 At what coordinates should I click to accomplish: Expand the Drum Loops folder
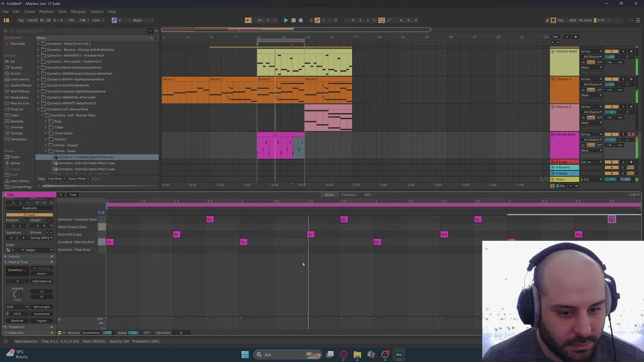(46, 133)
